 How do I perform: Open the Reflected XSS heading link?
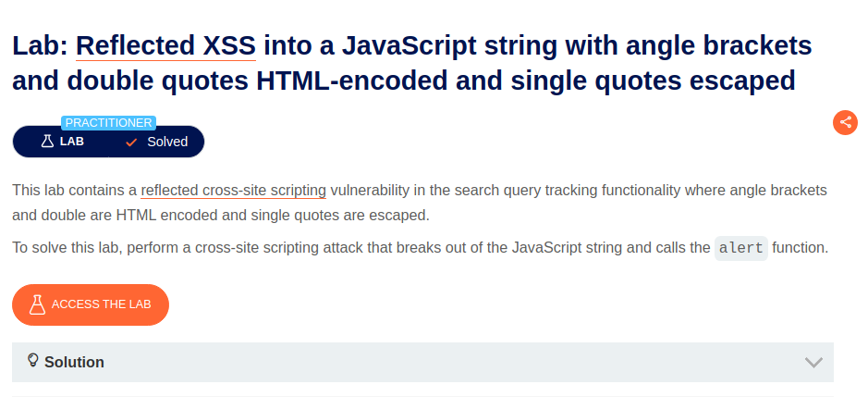click(x=166, y=45)
